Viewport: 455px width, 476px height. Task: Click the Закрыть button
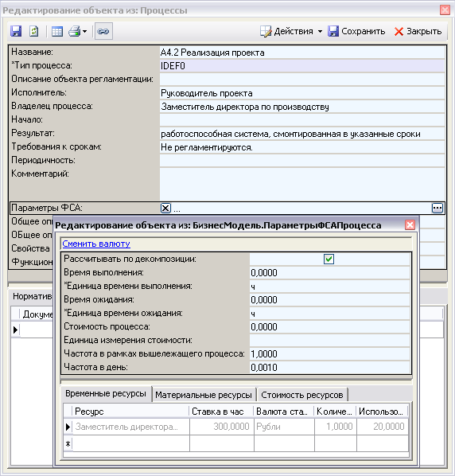pyautogui.click(x=418, y=31)
